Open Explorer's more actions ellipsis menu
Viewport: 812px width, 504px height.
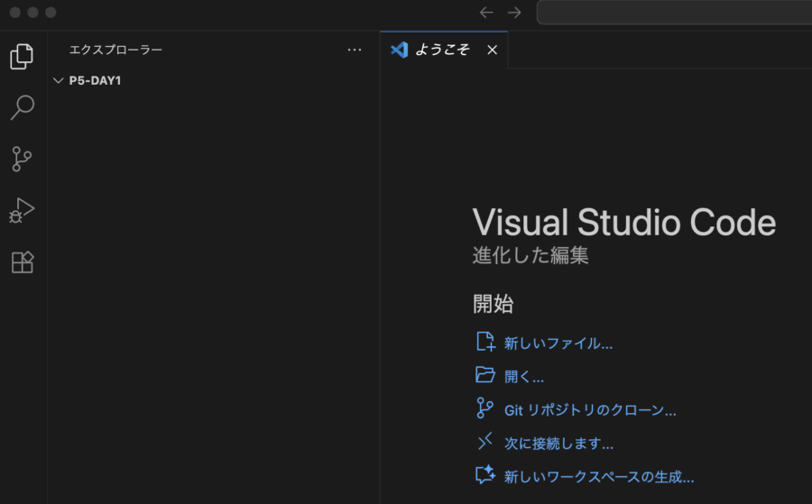(355, 50)
